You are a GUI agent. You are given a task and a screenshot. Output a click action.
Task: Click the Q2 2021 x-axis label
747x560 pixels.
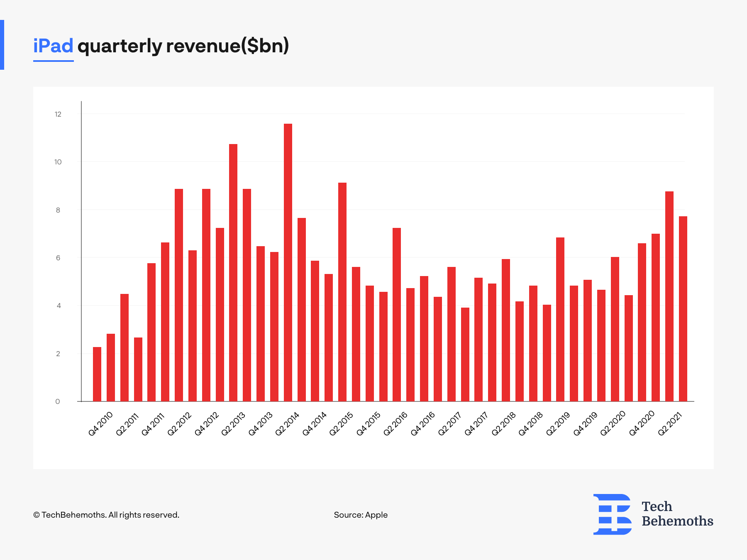click(x=670, y=424)
